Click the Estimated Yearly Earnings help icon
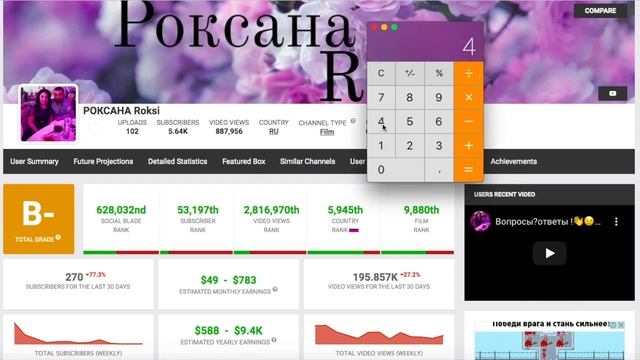The height and width of the screenshot is (360, 640). pyautogui.click(x=274, y=340)
